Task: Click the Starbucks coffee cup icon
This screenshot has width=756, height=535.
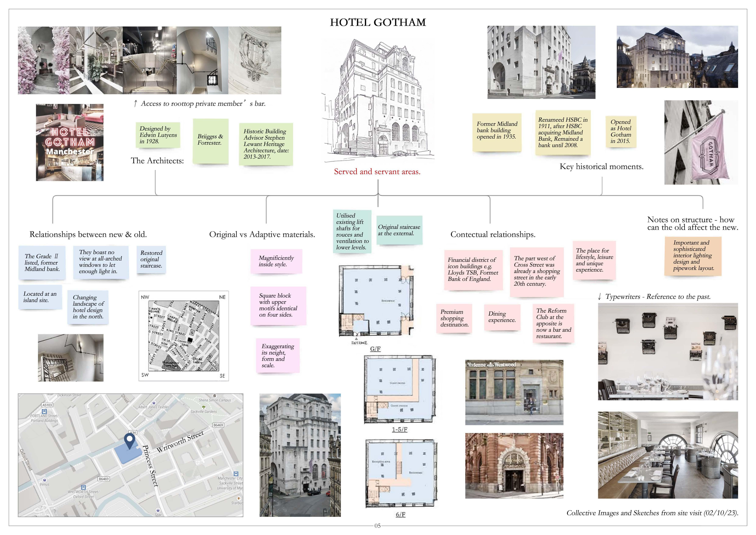Action: coord(239,498)
